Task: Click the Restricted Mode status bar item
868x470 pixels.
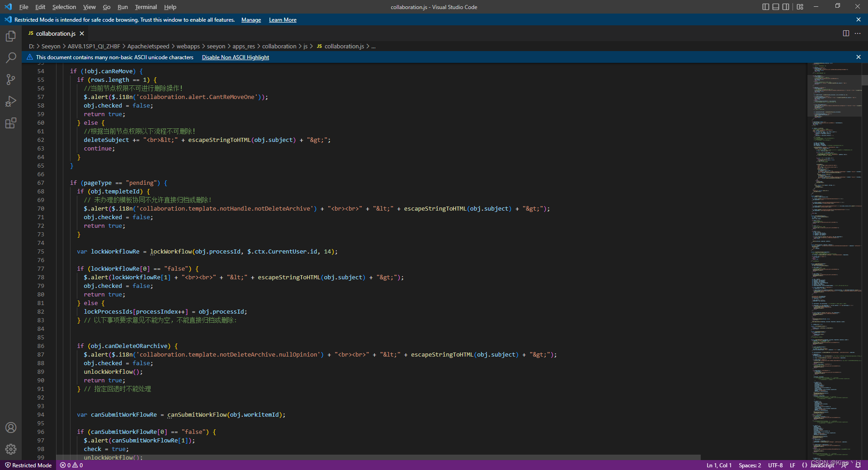Action: point(28,465)
